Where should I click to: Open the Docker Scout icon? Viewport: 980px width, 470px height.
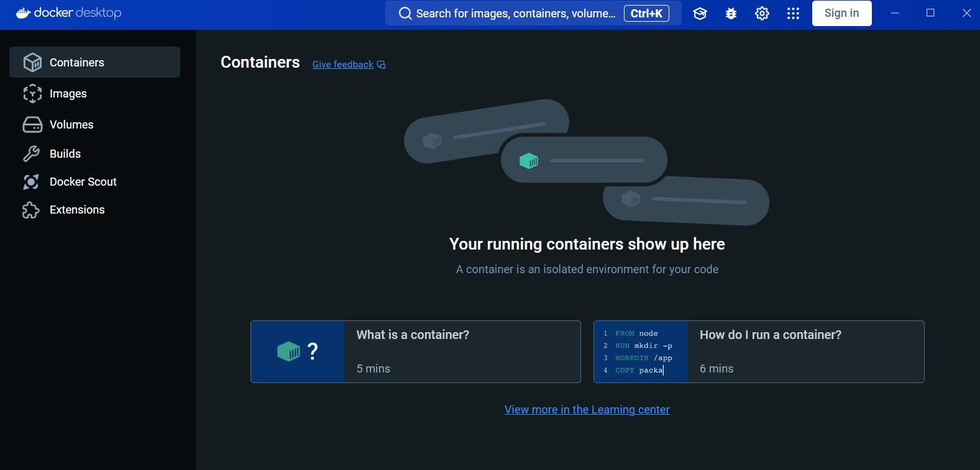coord(31,181)
